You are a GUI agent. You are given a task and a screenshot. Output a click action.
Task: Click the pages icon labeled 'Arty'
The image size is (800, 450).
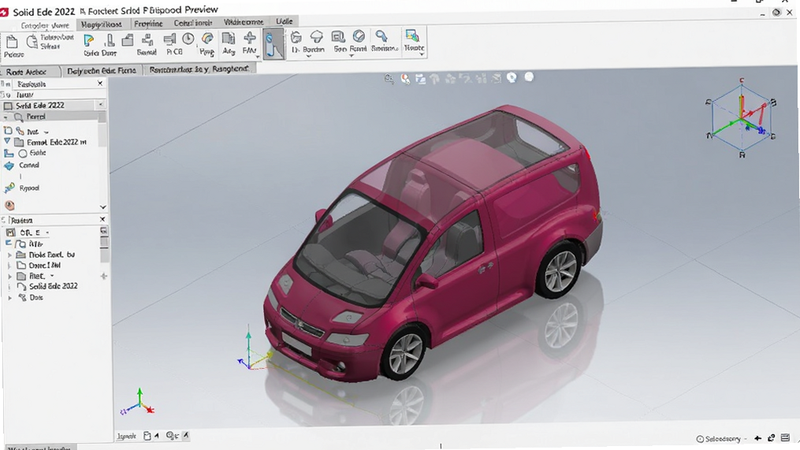(x=229, y=38)
